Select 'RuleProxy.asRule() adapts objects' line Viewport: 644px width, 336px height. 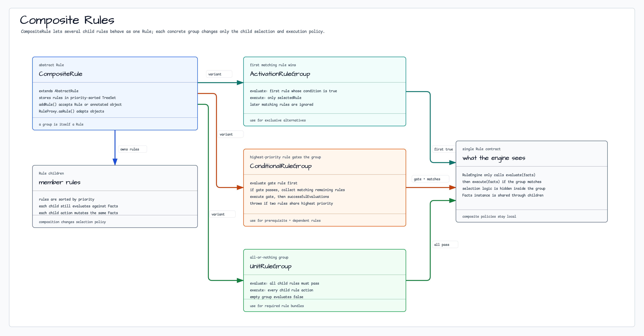coord(71,111)
